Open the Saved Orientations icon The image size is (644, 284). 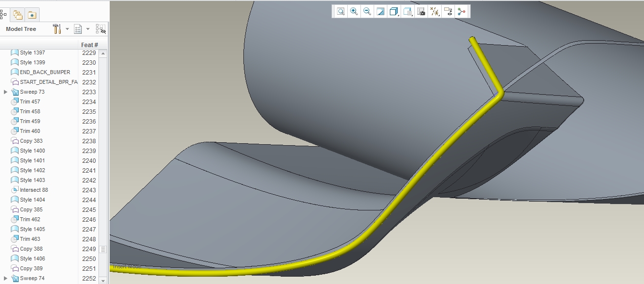click(407, 12)
